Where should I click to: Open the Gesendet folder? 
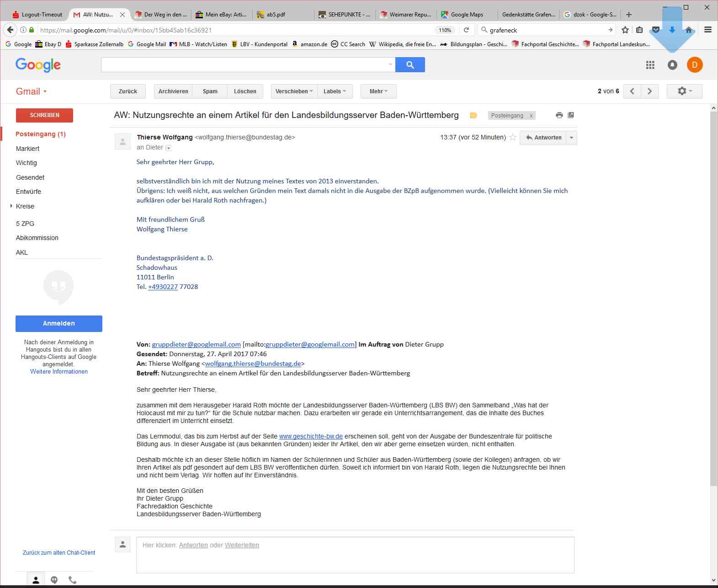30,177
